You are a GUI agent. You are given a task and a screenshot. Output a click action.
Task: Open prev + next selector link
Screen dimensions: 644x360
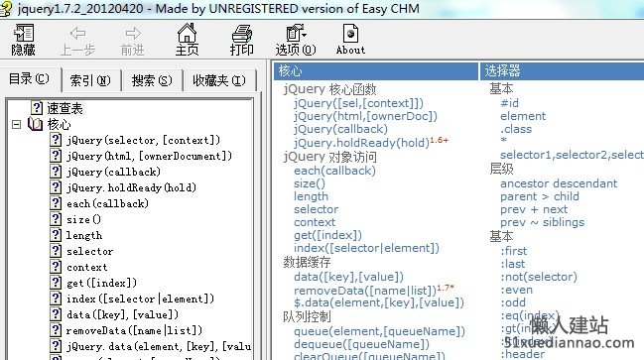coord(534,209)
